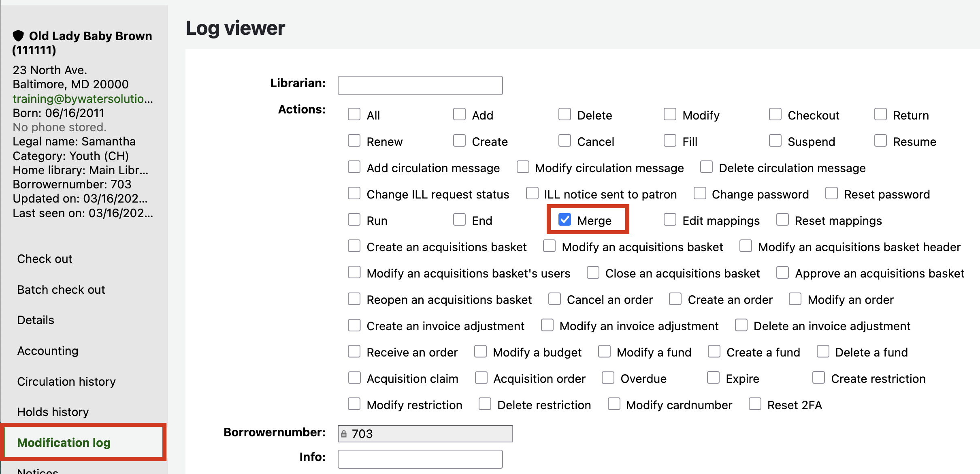The width and height of the screenshot is (980, 474).
Task: Open the Accounting sidebar tab
Action: (x=48, y=351)
